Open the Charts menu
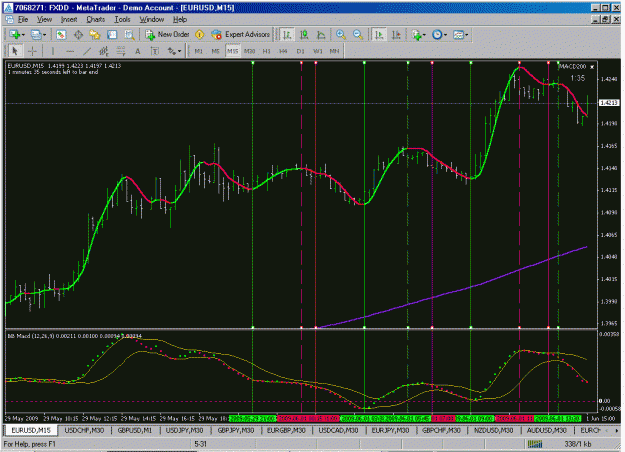625x452 pixels. (96, 19)
